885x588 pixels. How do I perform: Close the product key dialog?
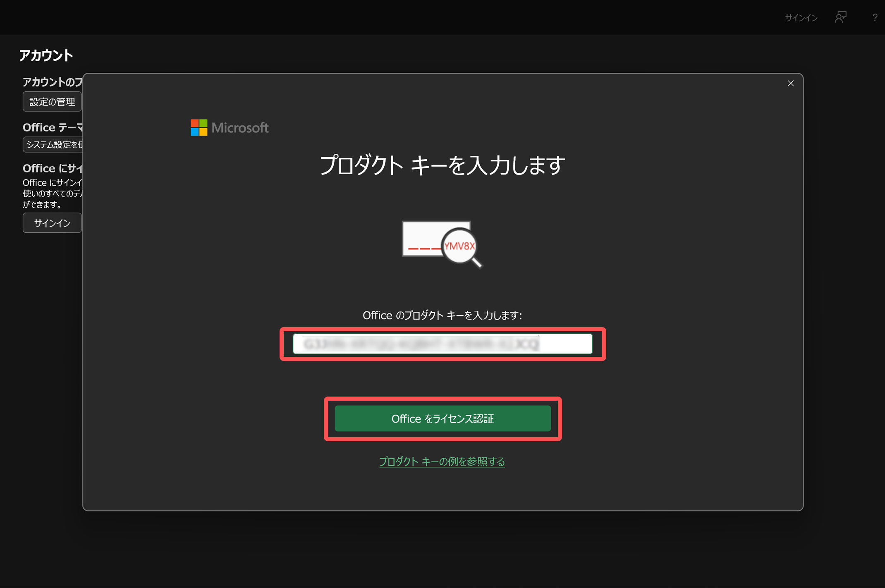[790, 84]
